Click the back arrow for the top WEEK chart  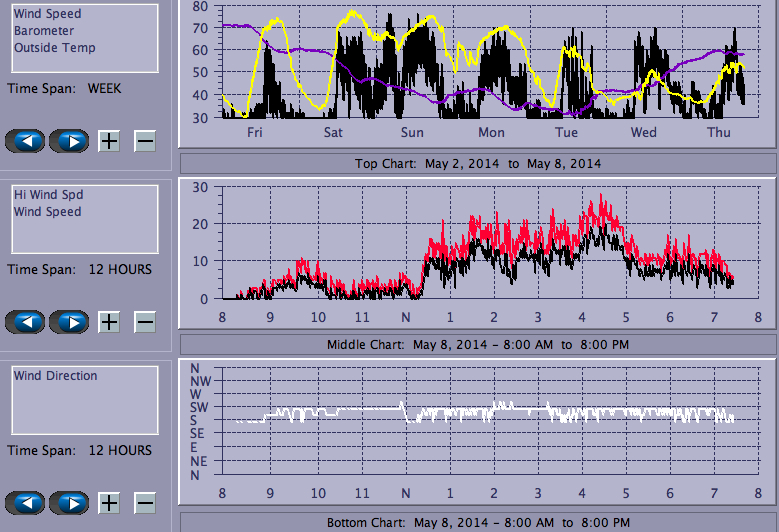coord(25,141)
